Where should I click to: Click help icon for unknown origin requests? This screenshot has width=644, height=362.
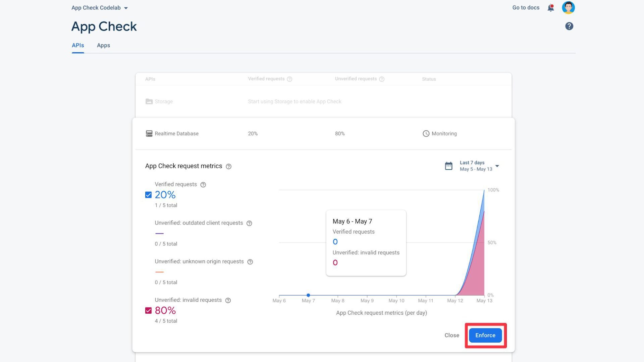(250, 262)
